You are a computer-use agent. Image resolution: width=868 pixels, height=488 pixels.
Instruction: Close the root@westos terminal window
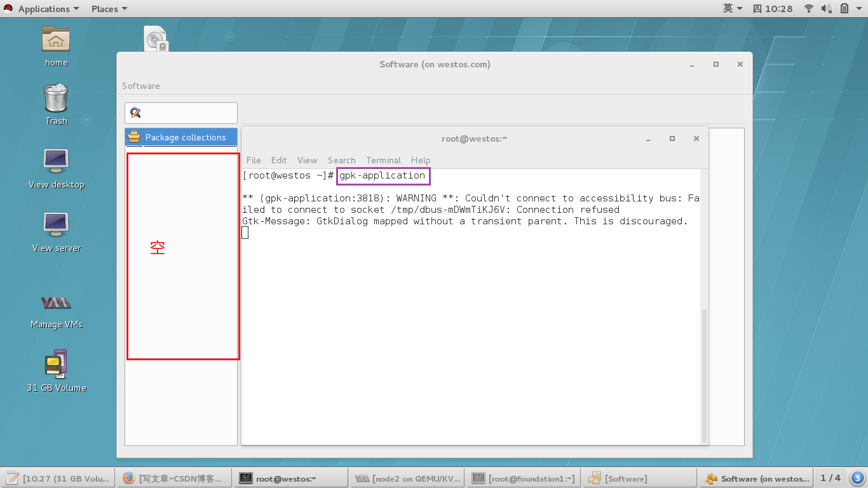[x=696, y=139]
